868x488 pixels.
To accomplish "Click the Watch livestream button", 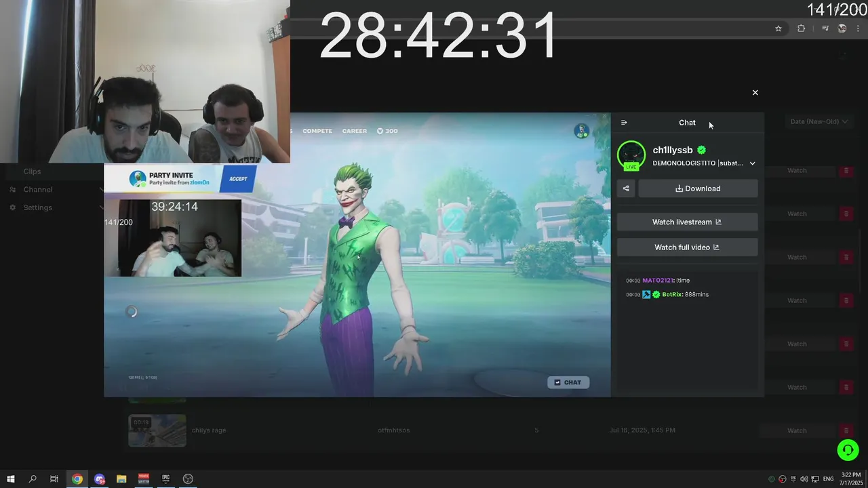I will 687,222.
